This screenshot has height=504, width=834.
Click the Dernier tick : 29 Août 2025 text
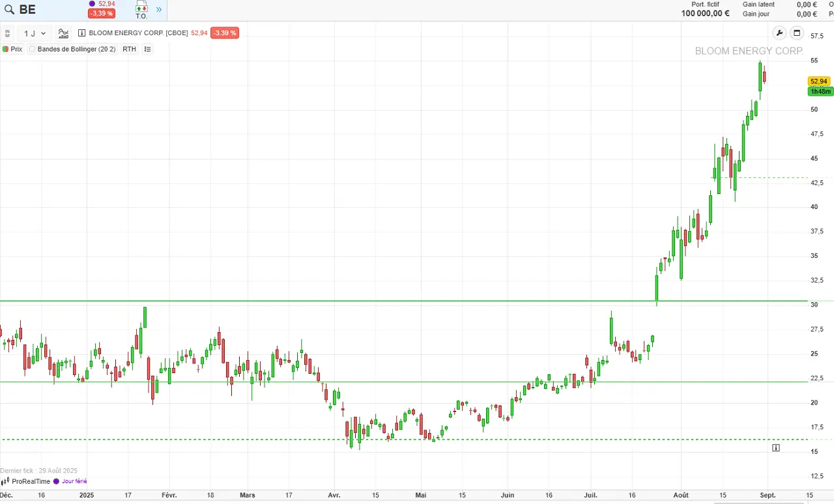pyautogui.click(x=38, y=471)
